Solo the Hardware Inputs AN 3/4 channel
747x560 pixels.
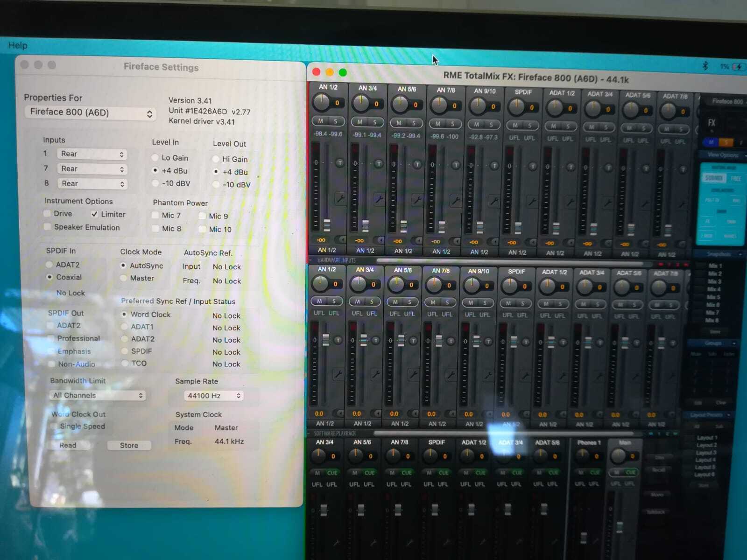374,122
